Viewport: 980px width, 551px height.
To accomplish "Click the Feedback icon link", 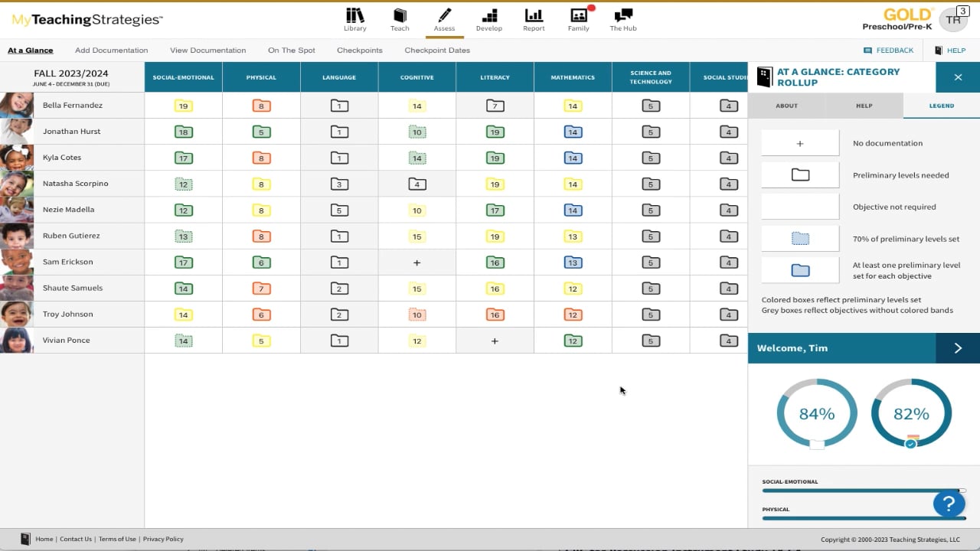I will (888, 51).
